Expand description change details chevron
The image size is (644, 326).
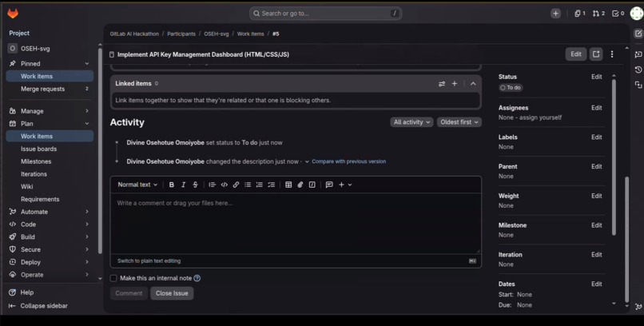coord(307,161)
